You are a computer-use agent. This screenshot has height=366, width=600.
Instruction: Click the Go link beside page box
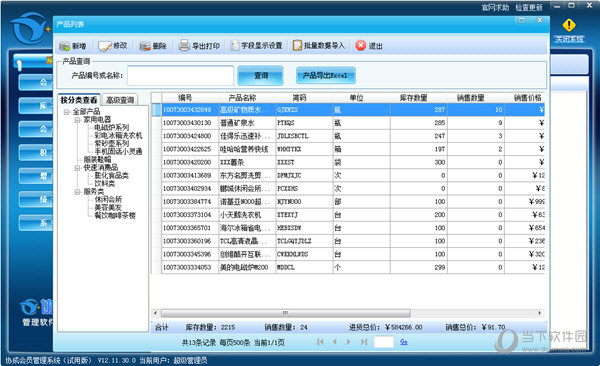[x=404, y=342]
